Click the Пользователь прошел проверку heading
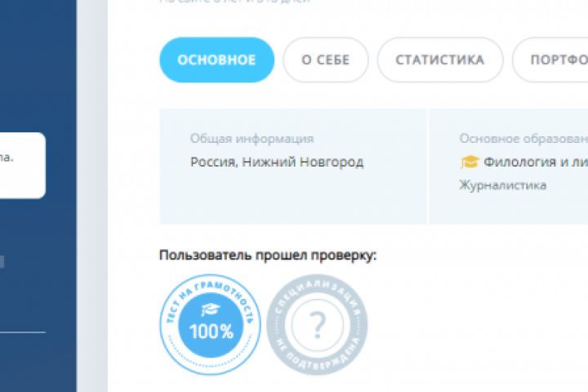Image resolution: width=588 pixels, height=392 pixels. [x=268, y=255]
